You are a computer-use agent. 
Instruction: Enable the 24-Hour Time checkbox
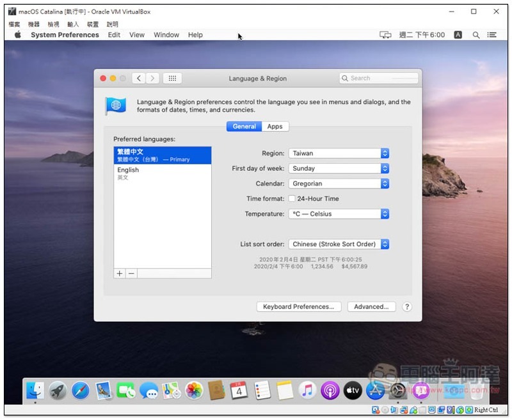[292, 199]
